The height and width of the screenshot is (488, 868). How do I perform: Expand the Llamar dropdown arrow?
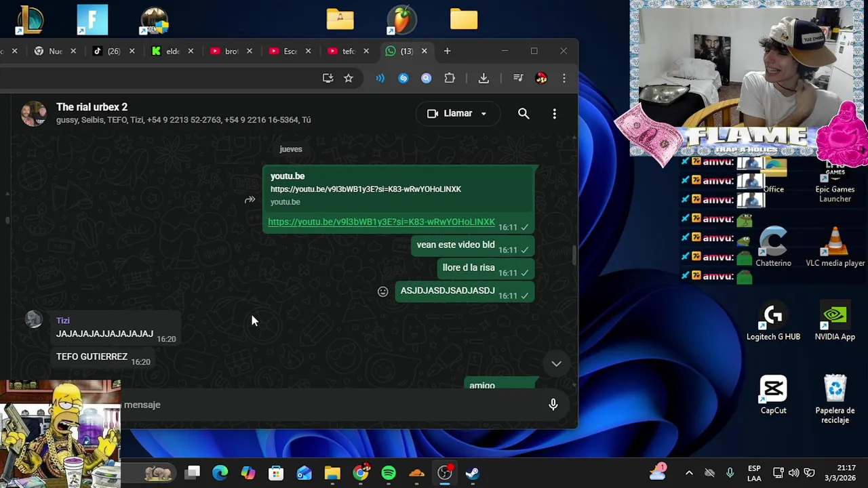click(x=484, y=114)
